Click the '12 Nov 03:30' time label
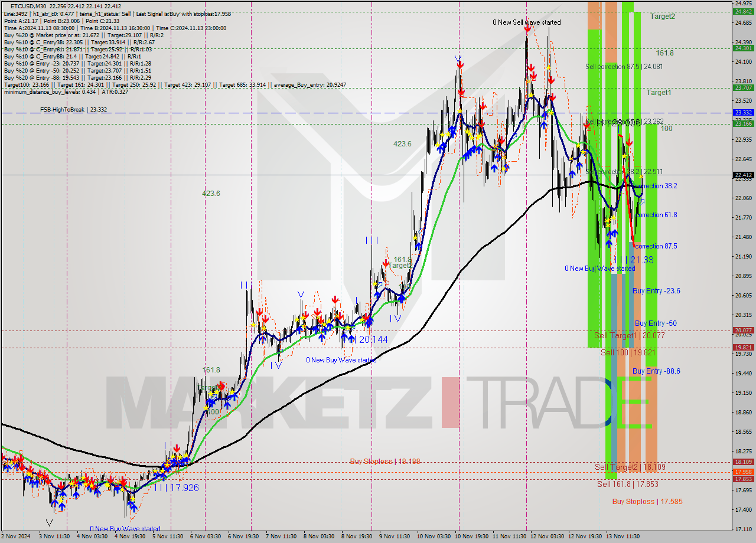 click(547, 537)
